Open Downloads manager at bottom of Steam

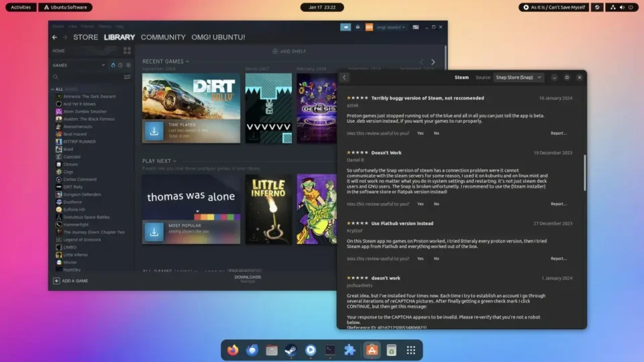(248, 279)
